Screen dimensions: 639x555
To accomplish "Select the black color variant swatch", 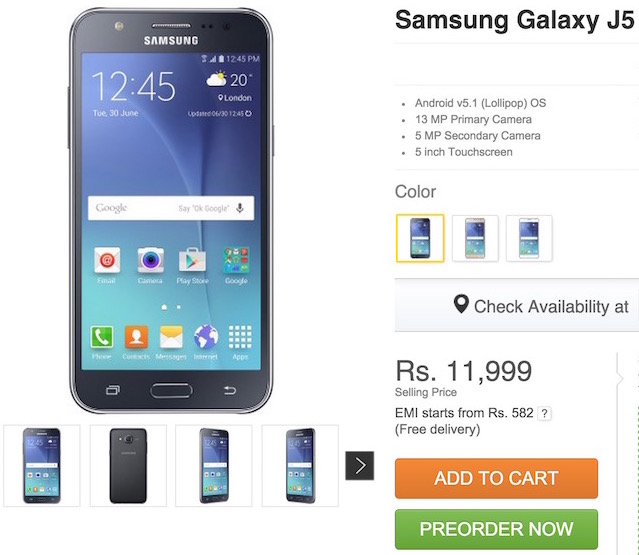I will (x=420, y=238).
